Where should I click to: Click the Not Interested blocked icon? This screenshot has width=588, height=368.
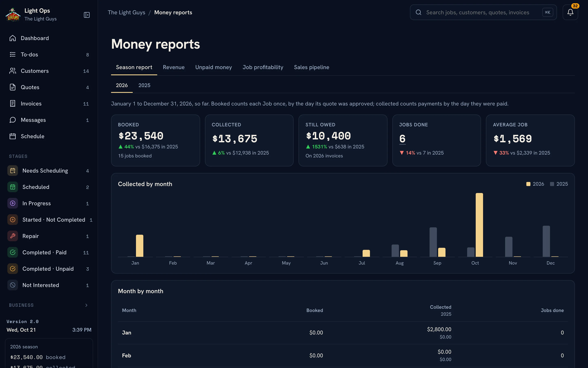[x=13, y=285]
